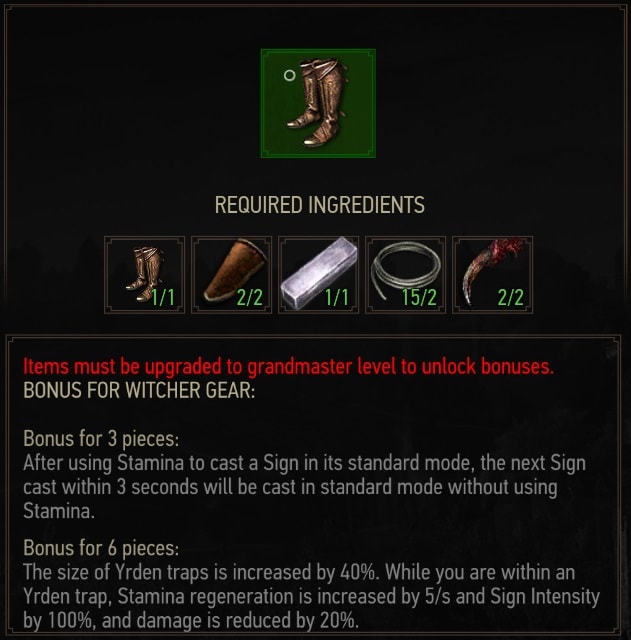Click the empty rune socket circle
The height and width of the screenshot is (640, 631).
[289, 76]
